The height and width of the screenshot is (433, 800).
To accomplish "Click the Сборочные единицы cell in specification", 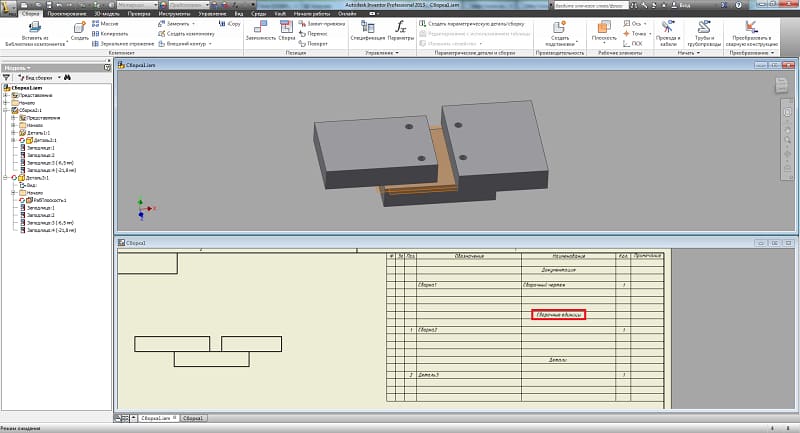I will [558, 315].
